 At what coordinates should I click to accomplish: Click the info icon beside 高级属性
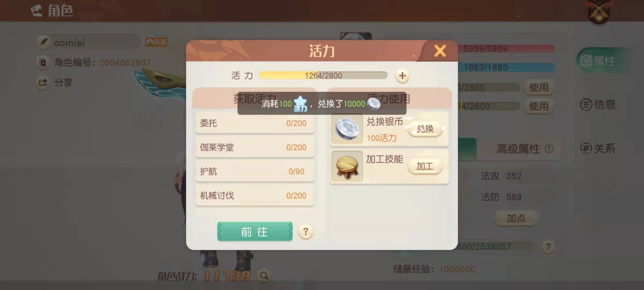549,148
